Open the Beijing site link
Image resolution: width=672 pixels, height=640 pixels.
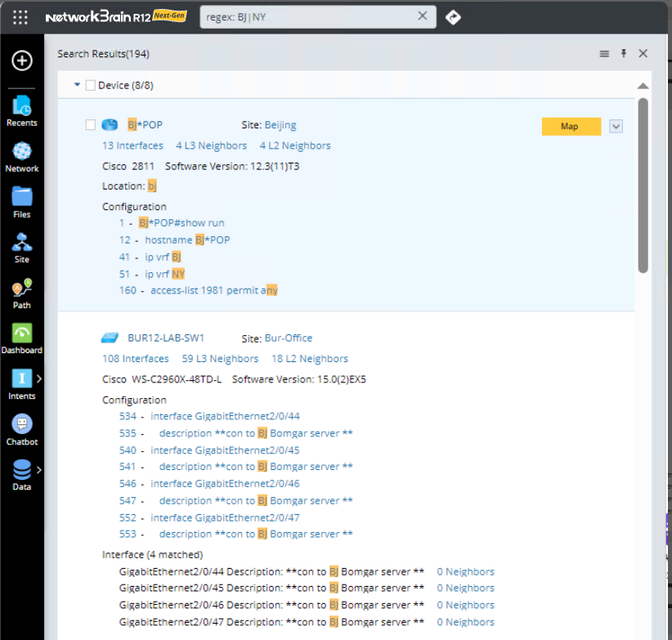click(280, 125)
